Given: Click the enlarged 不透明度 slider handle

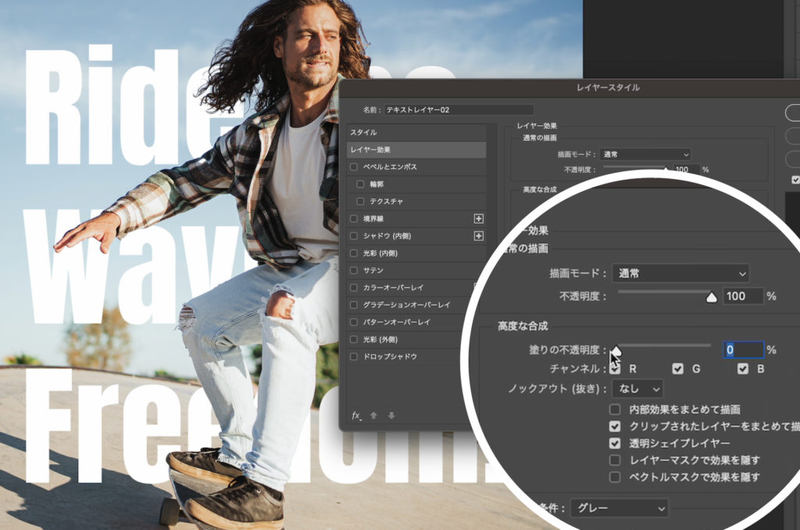Looking at the screenshot, I should pyautogui.click(x=711, y=297).
